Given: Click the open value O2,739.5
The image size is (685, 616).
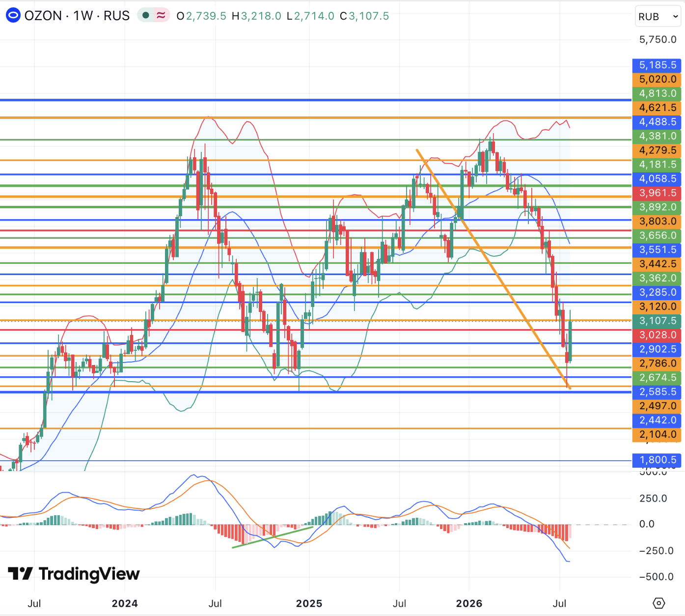Looking at the screenshot, I should (x=201, y=16).
